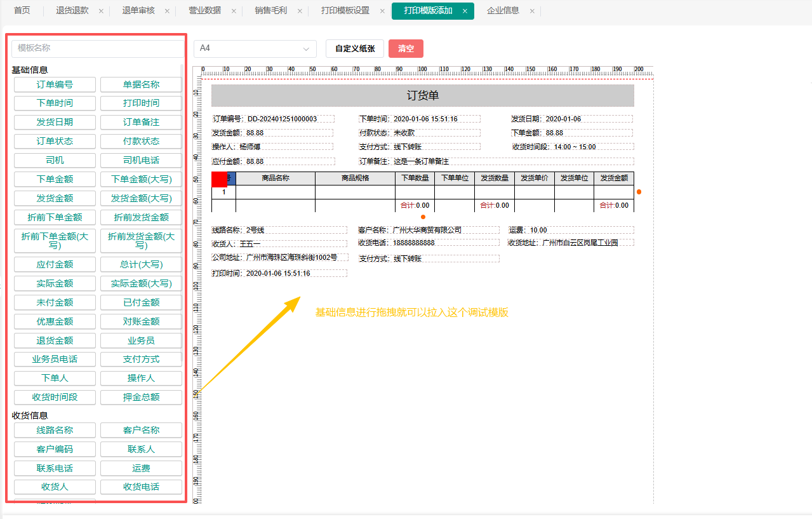Click the red 清空 button

tap(406, 49)
